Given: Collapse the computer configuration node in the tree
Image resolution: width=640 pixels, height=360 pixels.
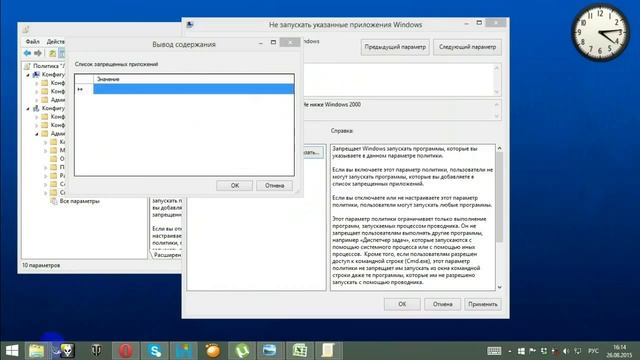Looking at the screenshot, I should tap(28, 75).
